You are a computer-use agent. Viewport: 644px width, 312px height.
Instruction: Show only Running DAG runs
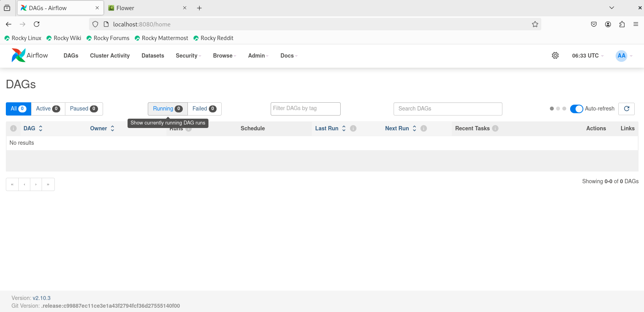tap(168, 109)
